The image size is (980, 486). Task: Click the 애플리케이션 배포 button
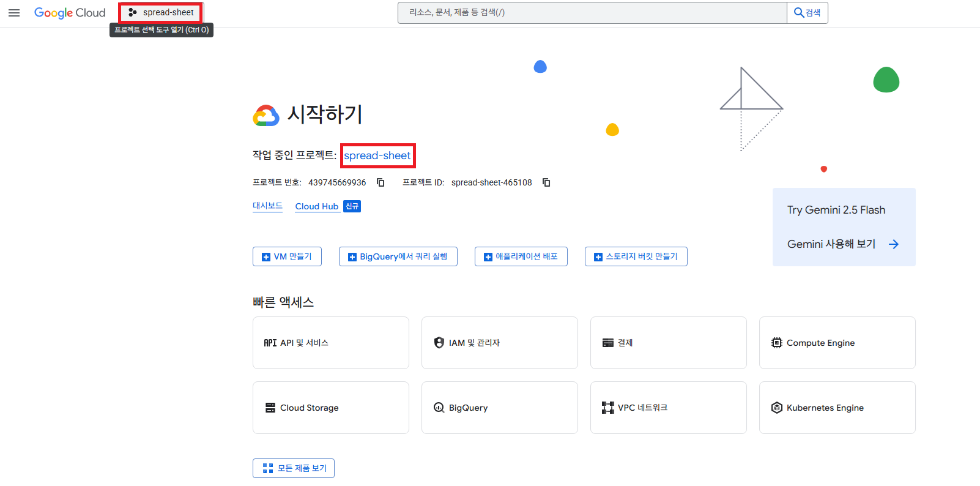tap(521, 256)
